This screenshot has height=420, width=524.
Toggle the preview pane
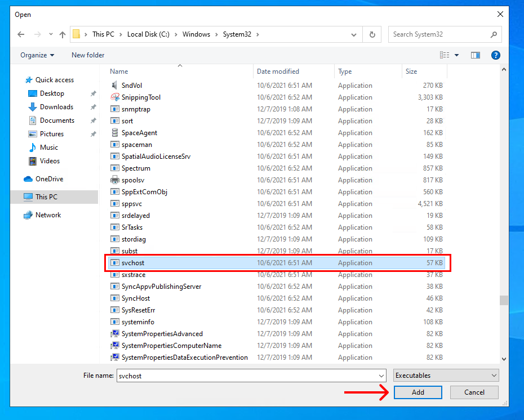(475, 55)
